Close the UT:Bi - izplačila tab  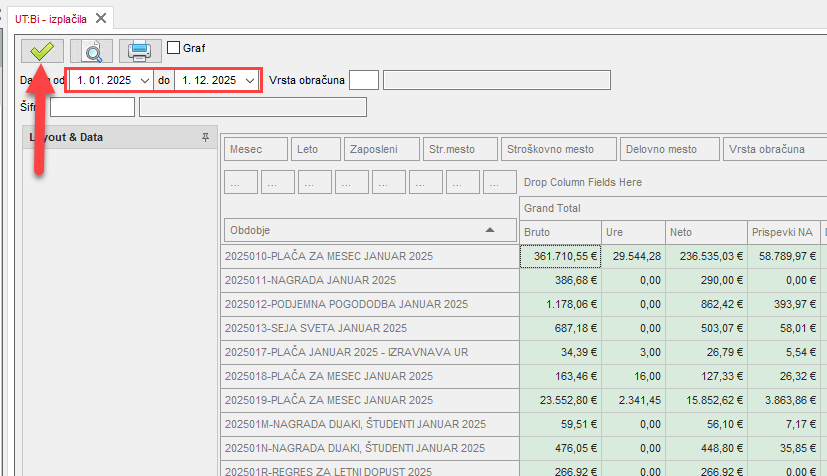tap(101, 18)
